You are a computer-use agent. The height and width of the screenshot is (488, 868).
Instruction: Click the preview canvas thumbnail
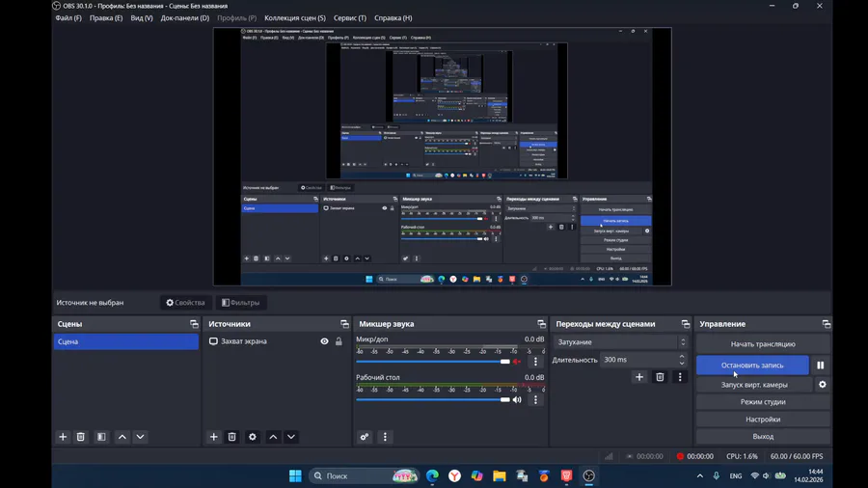tap(443, 156)
